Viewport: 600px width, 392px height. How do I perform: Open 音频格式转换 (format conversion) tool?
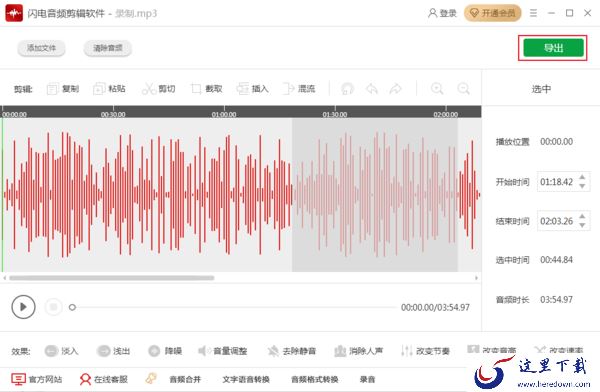(315, 379)
